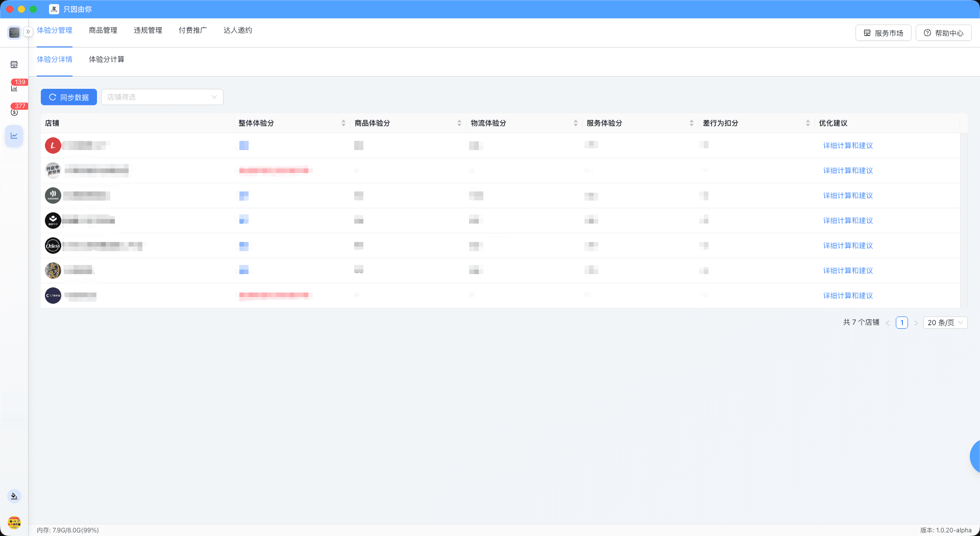
Task: Open 详细计算和建议 in the third shop row
Action: point(848,196)
